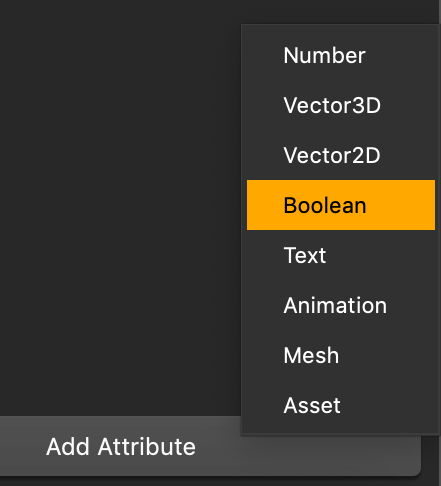441x486 pixels.
Task: Click the Add Attribute button
Action: (121, 447)
